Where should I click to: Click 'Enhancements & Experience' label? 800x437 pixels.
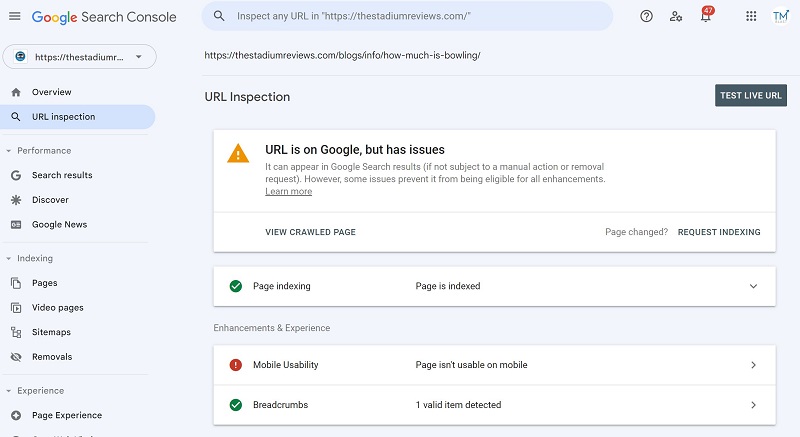point(271,328)
